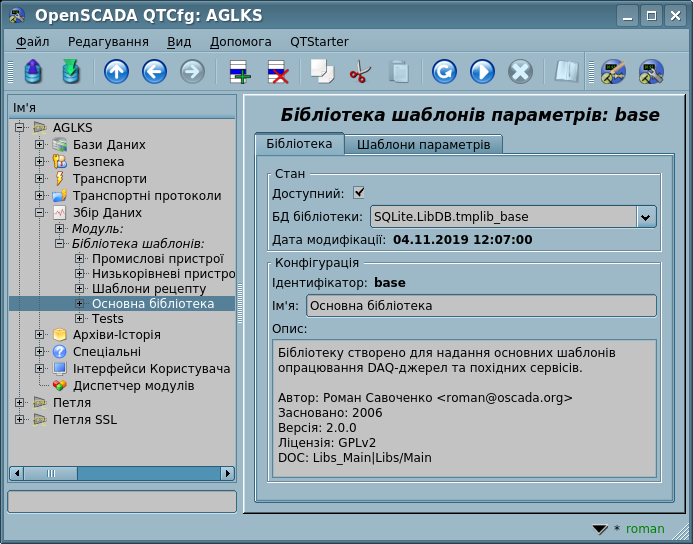Click the Load from DB toolbar icon
Viewport: 693px width, 544px height.
34,72
